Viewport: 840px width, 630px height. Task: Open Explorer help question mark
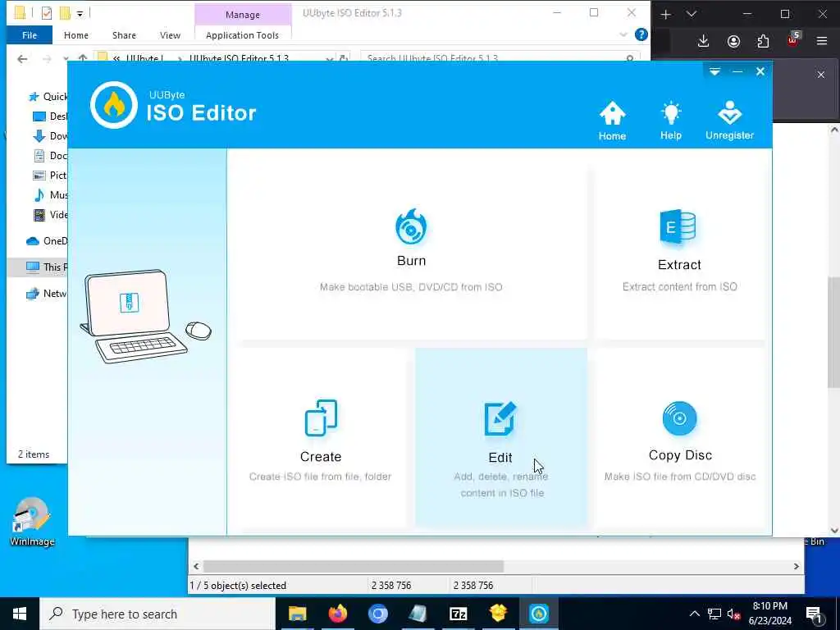(x=641, y=34)
